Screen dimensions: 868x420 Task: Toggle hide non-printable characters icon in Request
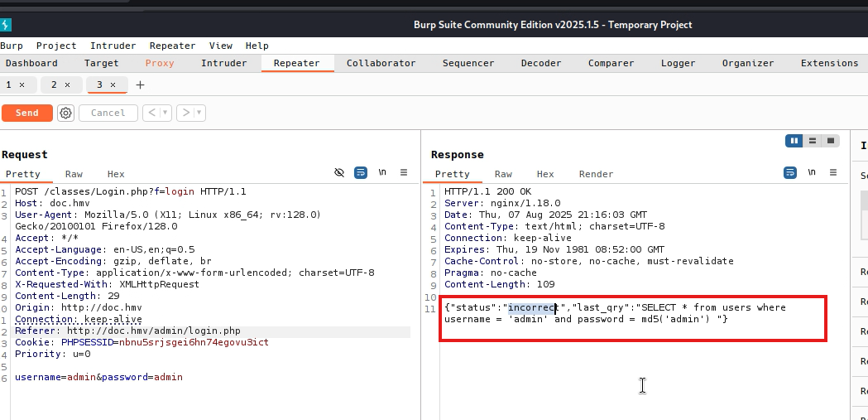pos(339,173)
